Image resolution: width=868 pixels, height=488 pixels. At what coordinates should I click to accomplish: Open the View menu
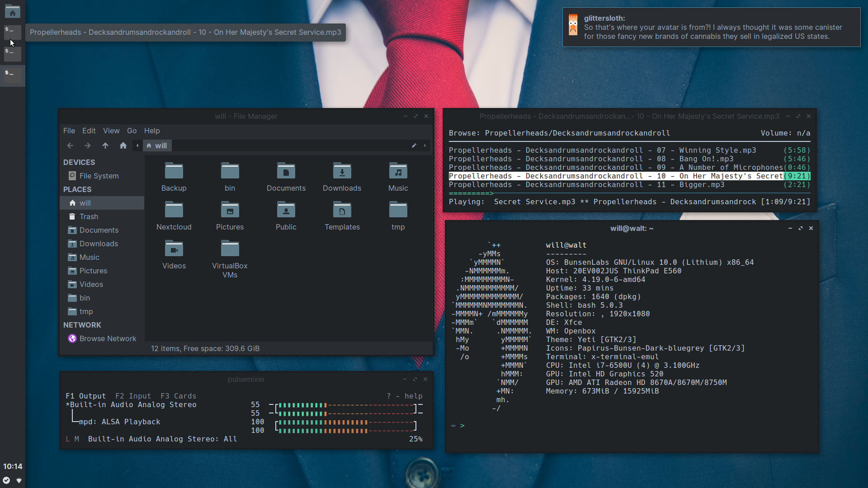point(111,131)
